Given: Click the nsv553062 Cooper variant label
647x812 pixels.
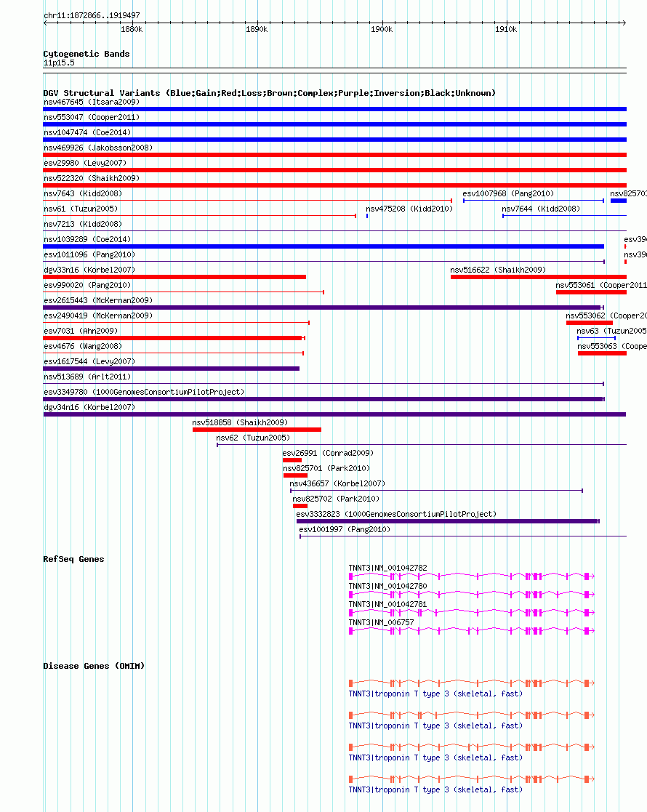Looking at the screenshot, I should pyautogui.click(x=606, y=316).
